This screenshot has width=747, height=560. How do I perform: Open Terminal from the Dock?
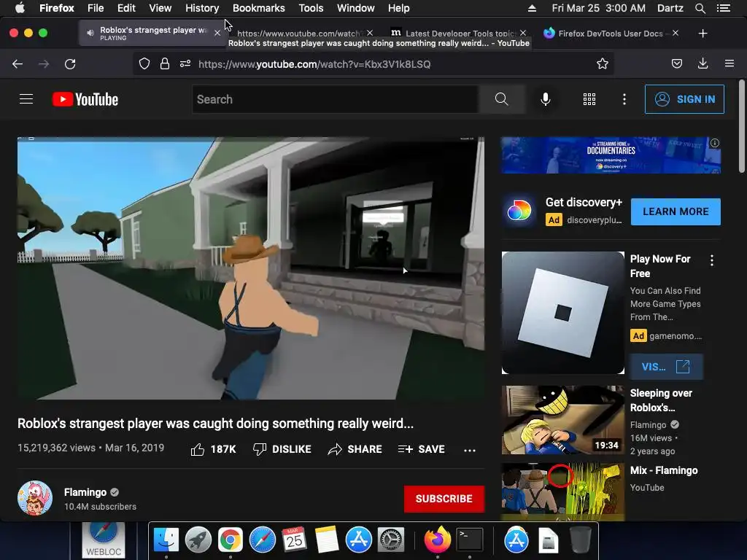[470, 540]
